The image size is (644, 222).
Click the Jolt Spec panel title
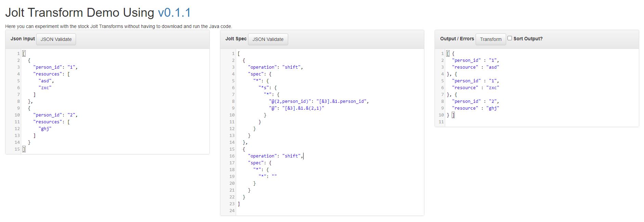(x=236, y=39)
